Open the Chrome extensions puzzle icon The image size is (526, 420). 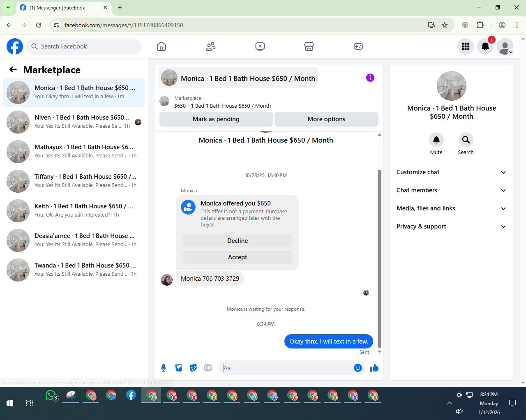click(x=480, y=25)
